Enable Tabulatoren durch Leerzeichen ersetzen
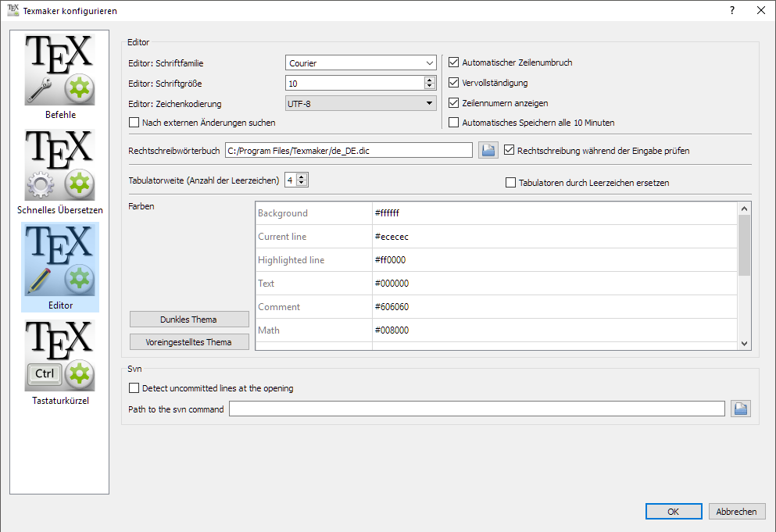Viewport: 776px width, 532px height. tap(511, 183)
